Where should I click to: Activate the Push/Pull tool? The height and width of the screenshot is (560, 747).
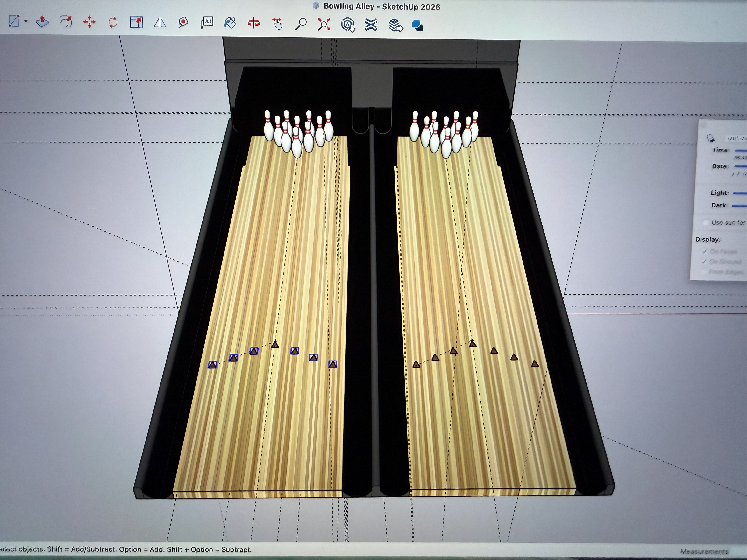click(42, 22)
